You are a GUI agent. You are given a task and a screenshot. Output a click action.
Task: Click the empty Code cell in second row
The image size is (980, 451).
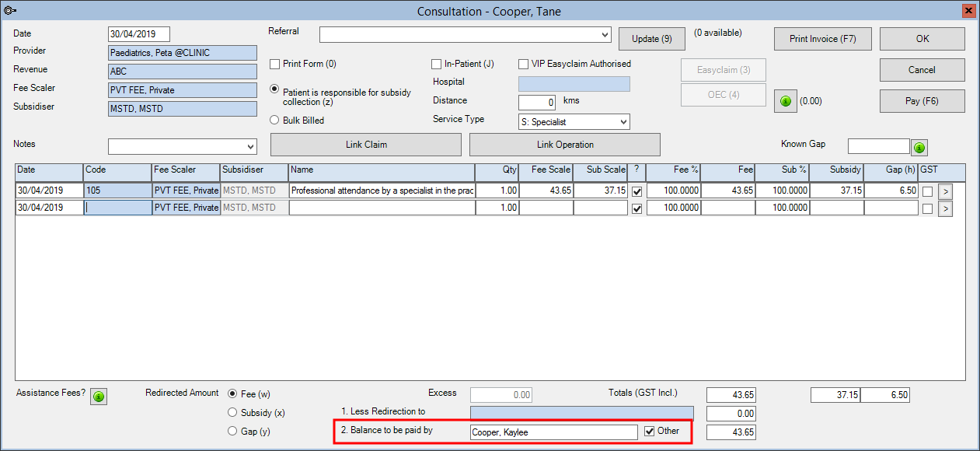click(118, 208)
